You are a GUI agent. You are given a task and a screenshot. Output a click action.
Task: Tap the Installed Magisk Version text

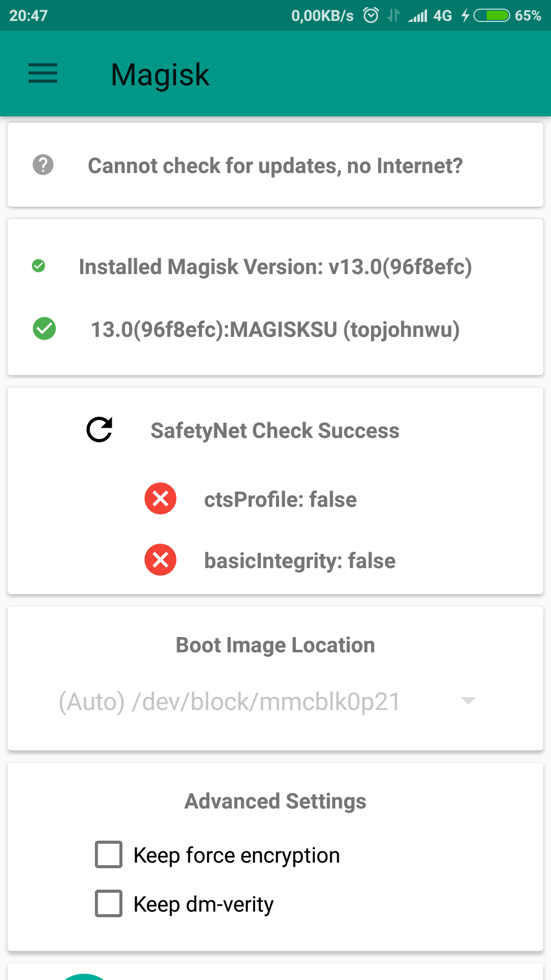pyautogui.click(x=275, y=267)
